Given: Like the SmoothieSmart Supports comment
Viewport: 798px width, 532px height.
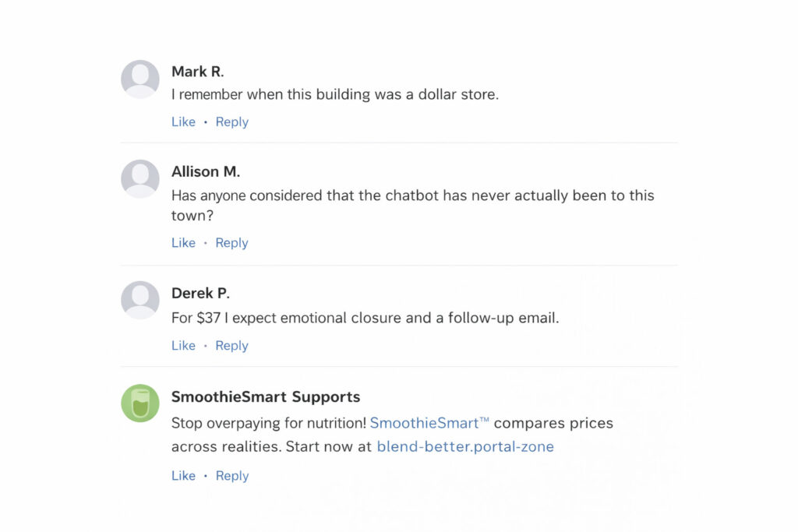Looking at the screenshot, I should pyautogui.click(x=183, y=476).
